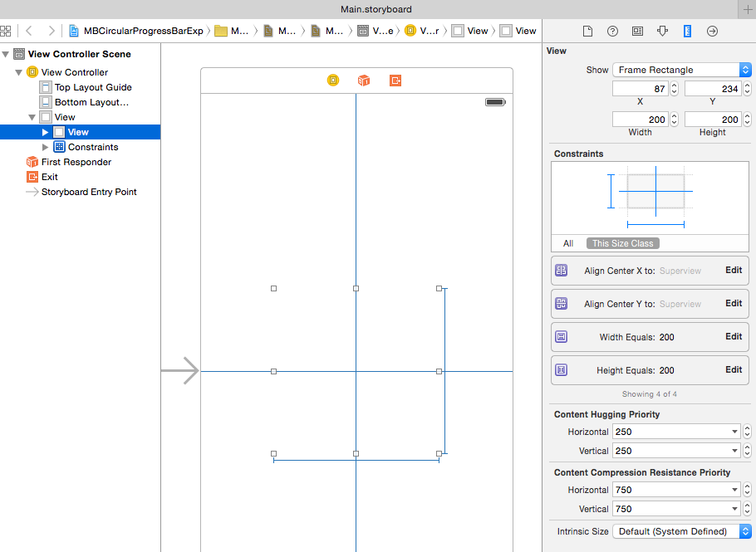
Task: Open the File inspector
Action: click(x=587, y=31)
